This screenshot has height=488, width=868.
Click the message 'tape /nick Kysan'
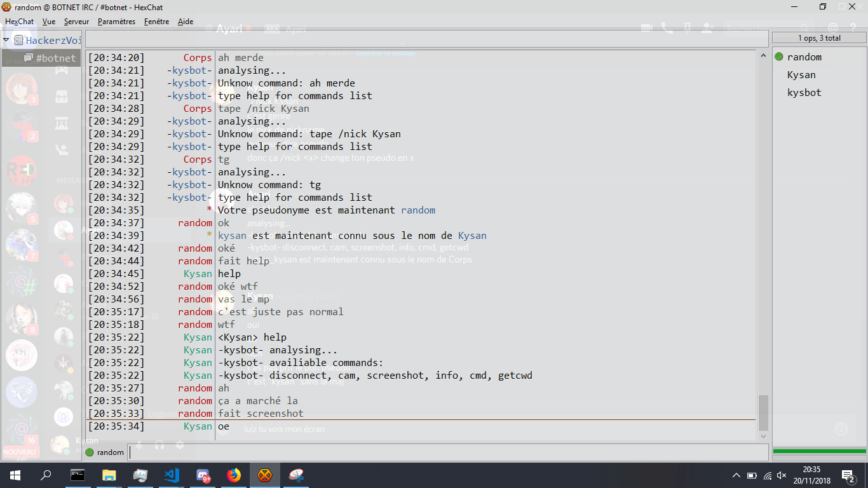pos(264,109)
